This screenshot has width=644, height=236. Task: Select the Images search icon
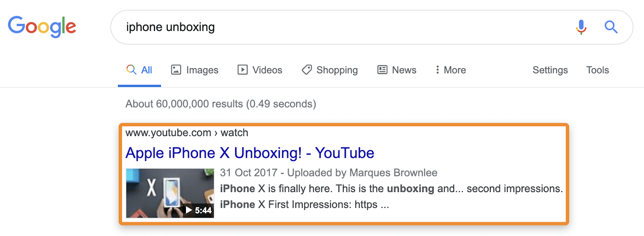click(x=176, y=70)
